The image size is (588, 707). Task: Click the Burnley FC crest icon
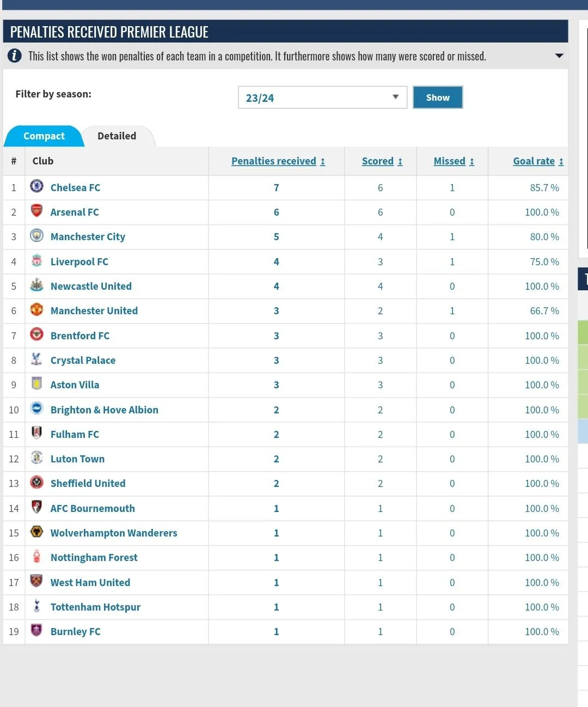[x=36, y=630]
